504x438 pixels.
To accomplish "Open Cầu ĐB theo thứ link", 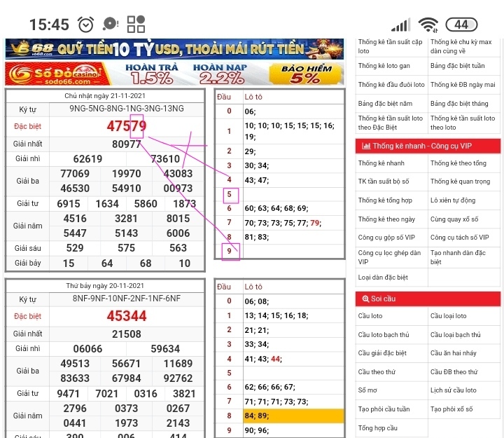I will tap(454, 371).
